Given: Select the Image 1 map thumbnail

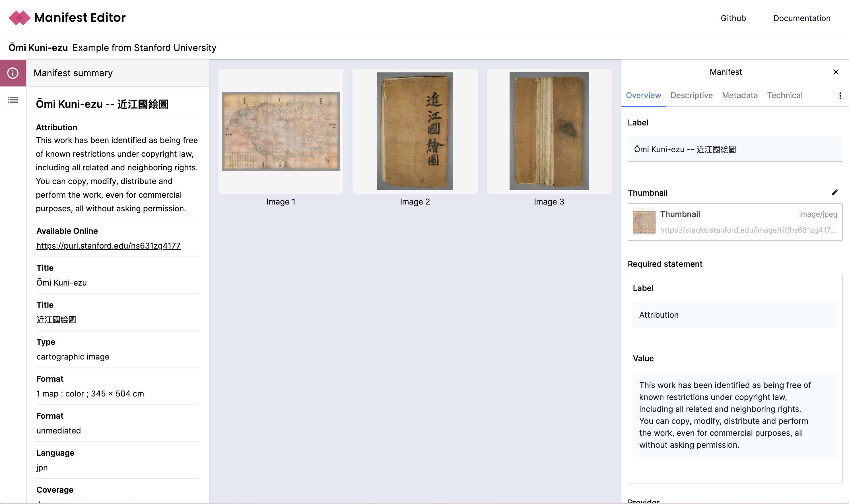Looking at the screenshot, I should (281, 131).
